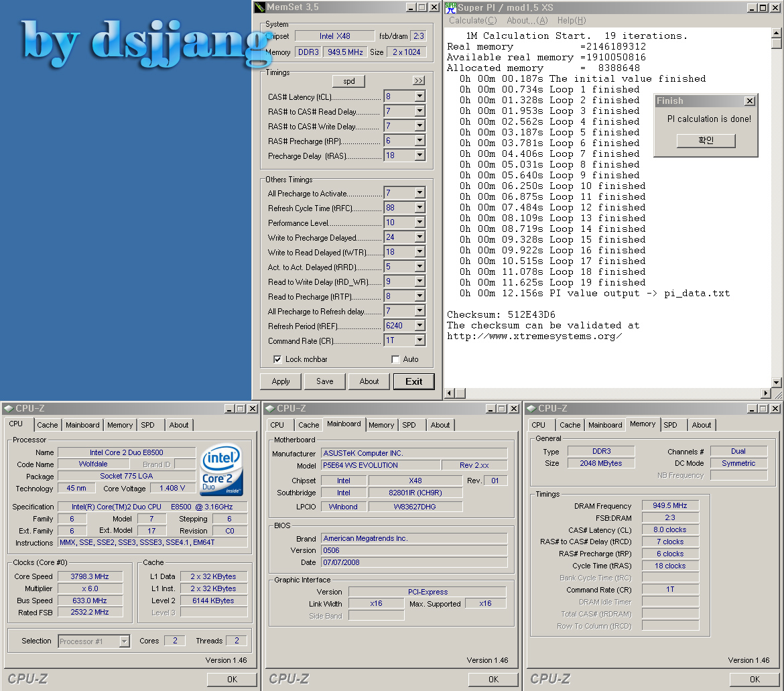Open the CAS# Latency (tCL) dropdown

[x=420, y=97]
